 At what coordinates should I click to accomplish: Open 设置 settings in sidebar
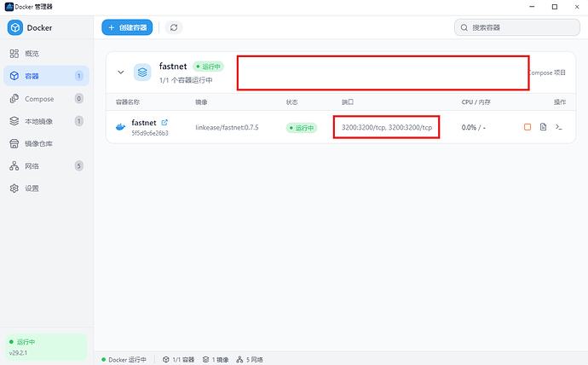pos(47,188)
